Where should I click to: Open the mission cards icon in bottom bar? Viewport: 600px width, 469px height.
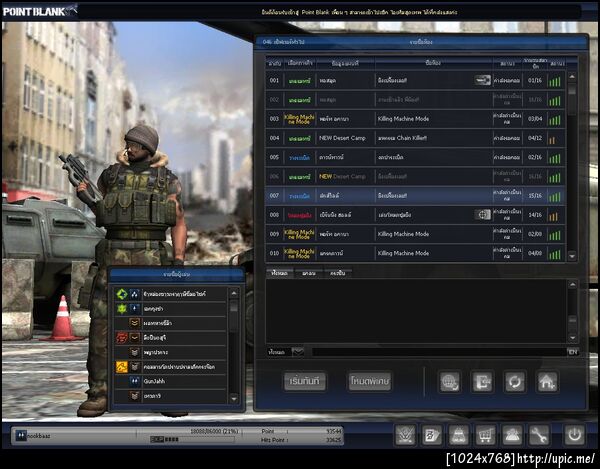tap(432, 435)
